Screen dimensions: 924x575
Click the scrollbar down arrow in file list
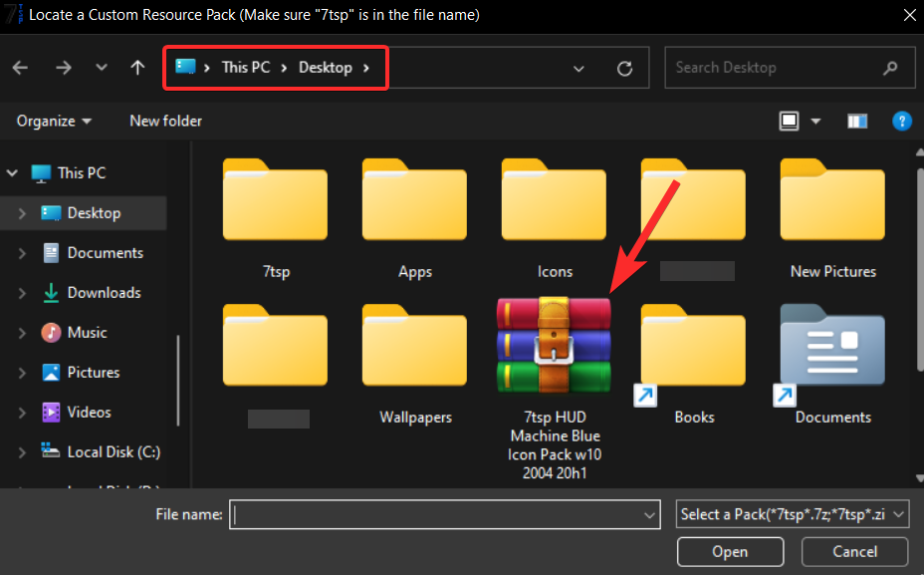[919, 477]
